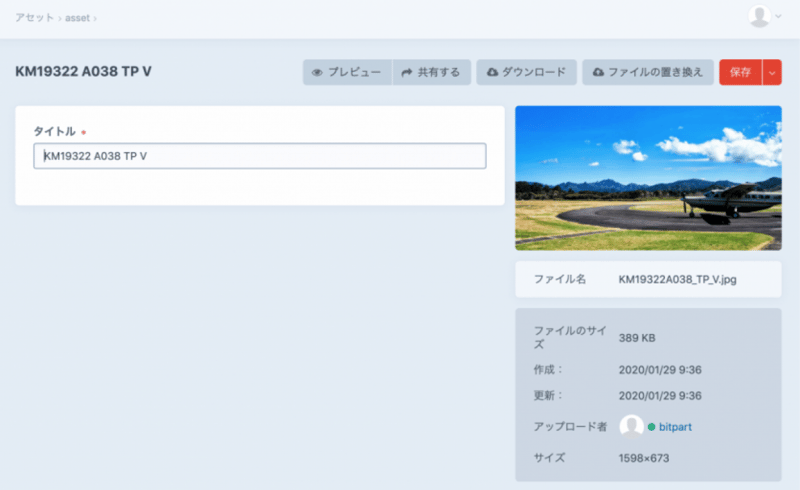Click the airplane image thumbnail
Viewport: 800px width, 490px height.
(x=647, y=178)
